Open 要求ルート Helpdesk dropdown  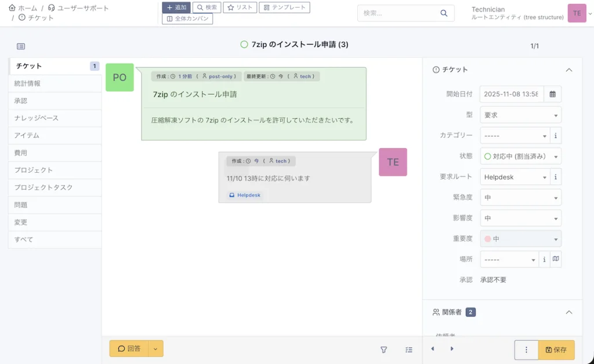point(515,177)
